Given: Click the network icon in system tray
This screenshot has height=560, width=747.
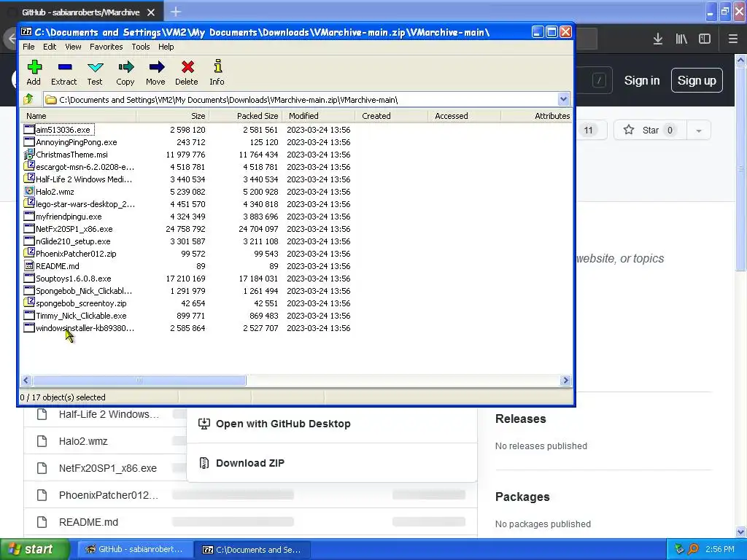Looking at the screenshot, I should pos(679,549).
